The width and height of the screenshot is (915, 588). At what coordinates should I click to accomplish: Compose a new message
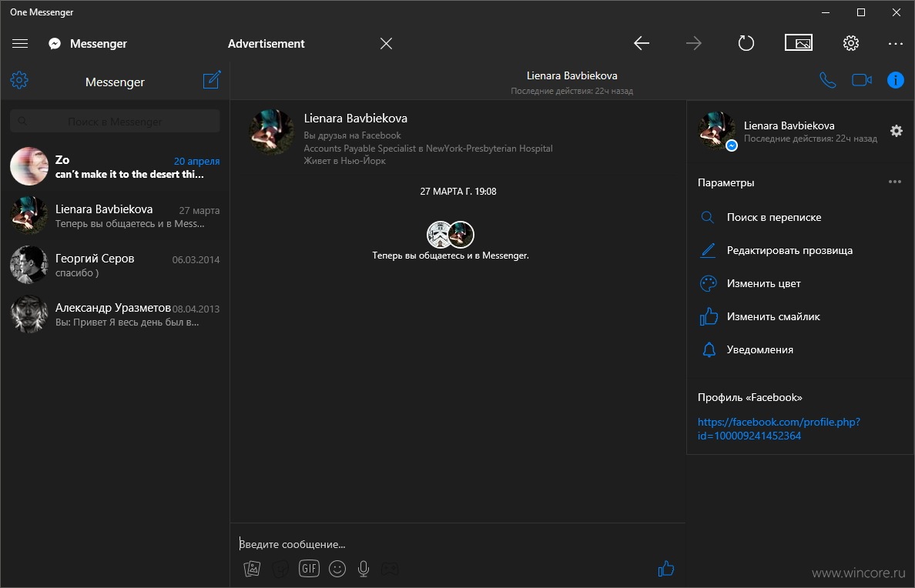pos(212,80)
